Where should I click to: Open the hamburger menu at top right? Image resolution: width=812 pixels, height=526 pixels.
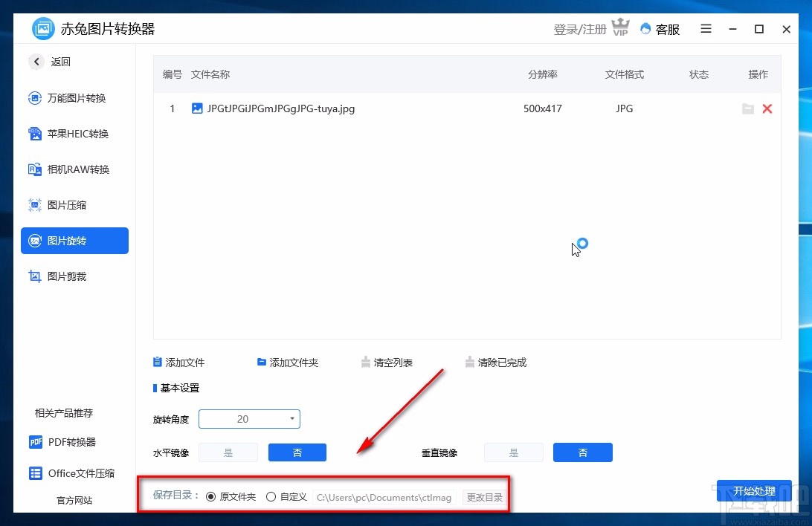click(x=705, y=29)
